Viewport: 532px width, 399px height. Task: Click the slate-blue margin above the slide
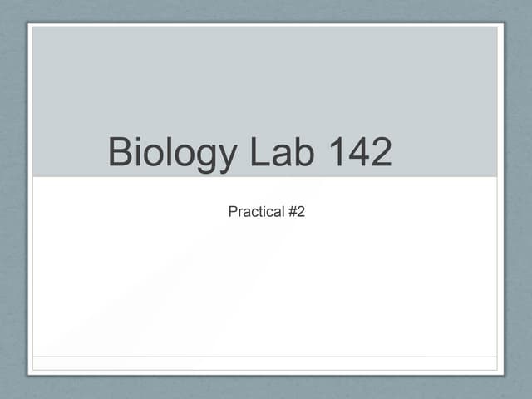click(264, 10)
